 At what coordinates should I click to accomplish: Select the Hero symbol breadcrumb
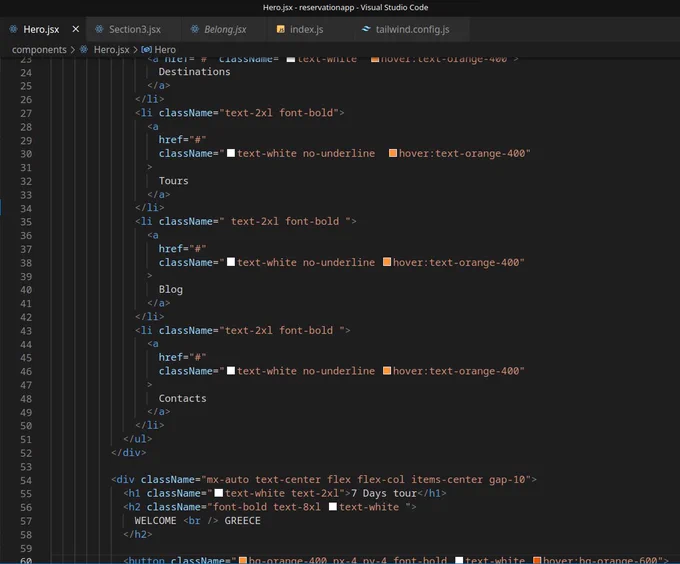165,50
